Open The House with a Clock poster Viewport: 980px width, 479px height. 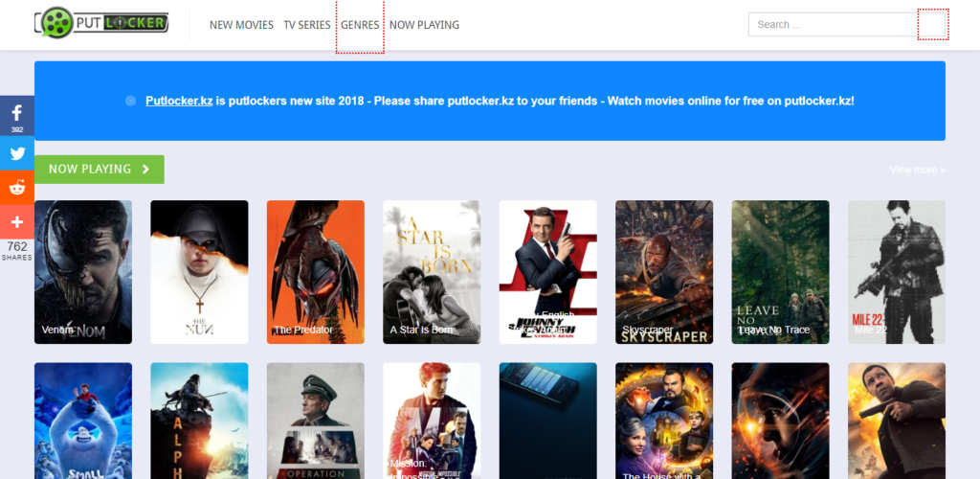point(664,421)
